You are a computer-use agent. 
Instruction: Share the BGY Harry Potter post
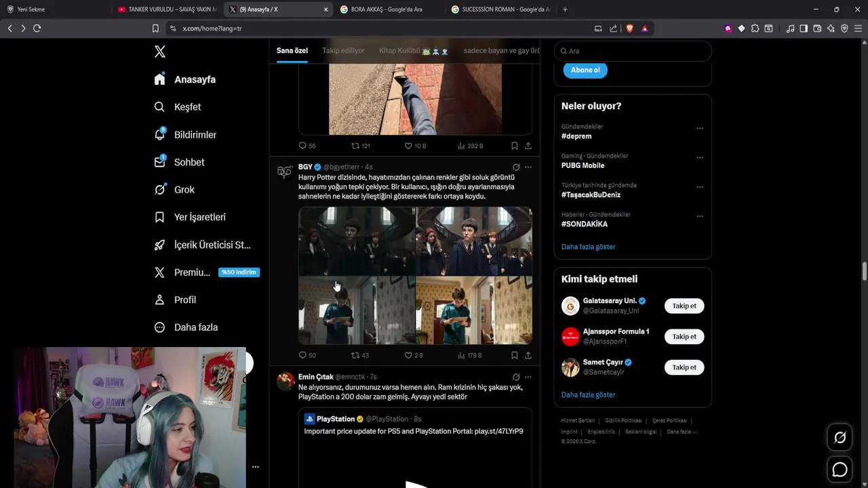[x=528, y=355]
